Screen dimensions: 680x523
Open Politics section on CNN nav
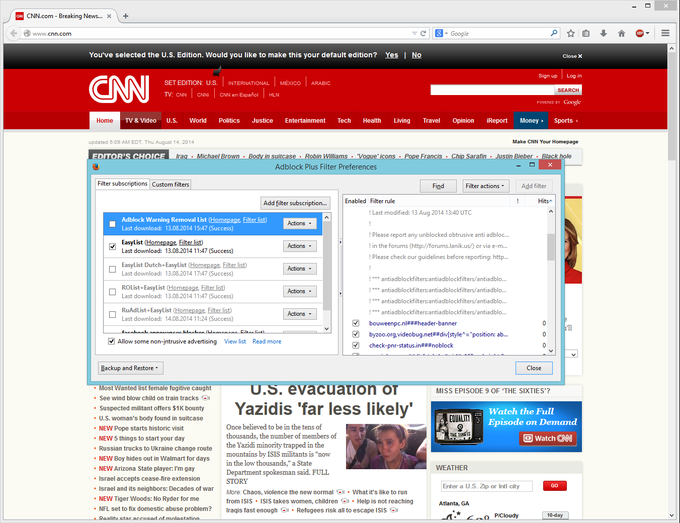click(229, 121)
